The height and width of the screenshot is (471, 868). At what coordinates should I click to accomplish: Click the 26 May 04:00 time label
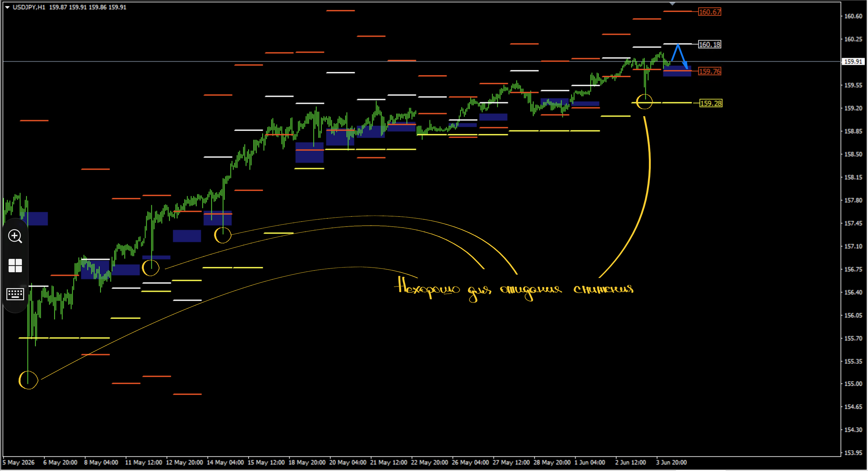coord(471,462)
